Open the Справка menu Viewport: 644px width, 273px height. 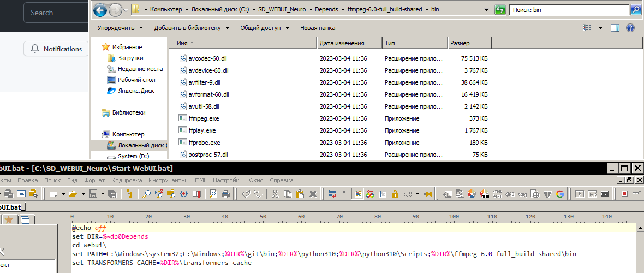point(281,180)
